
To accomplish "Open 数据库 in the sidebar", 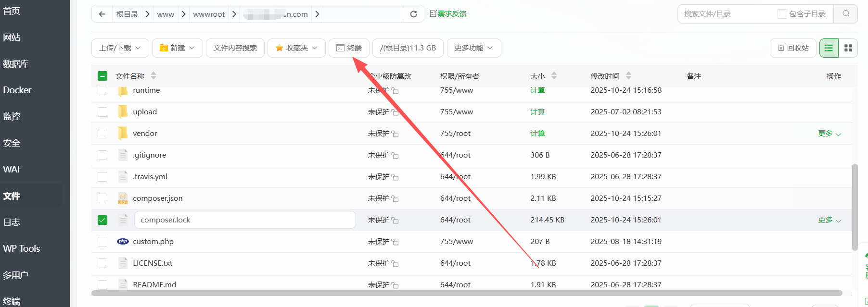I will (16, 64).
